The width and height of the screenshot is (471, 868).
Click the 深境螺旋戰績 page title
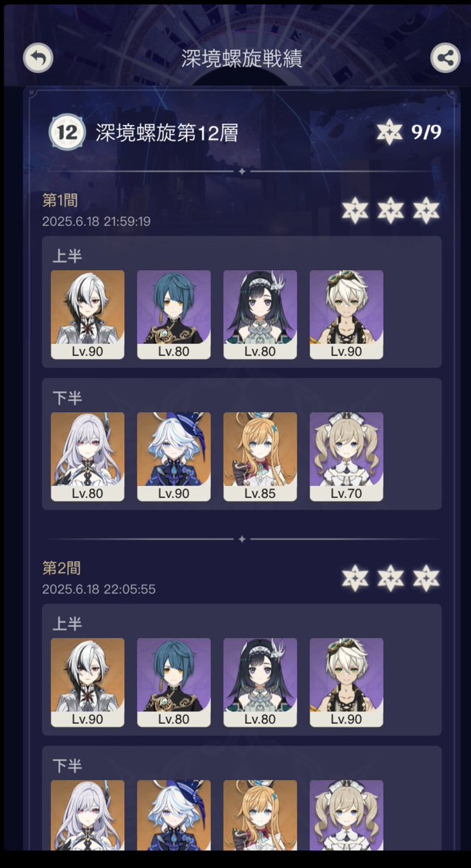241,58
